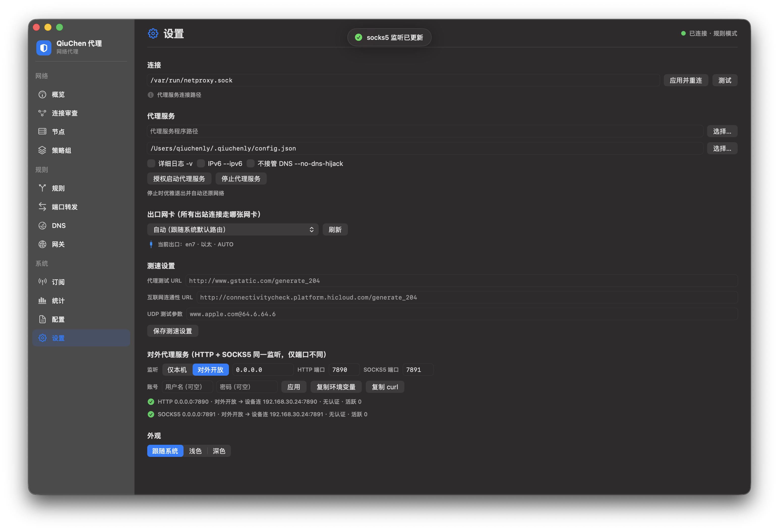Click the info icon beside 代理服务连接路径
Viewport: 779px width, 532px height.
tap(151, 95)
